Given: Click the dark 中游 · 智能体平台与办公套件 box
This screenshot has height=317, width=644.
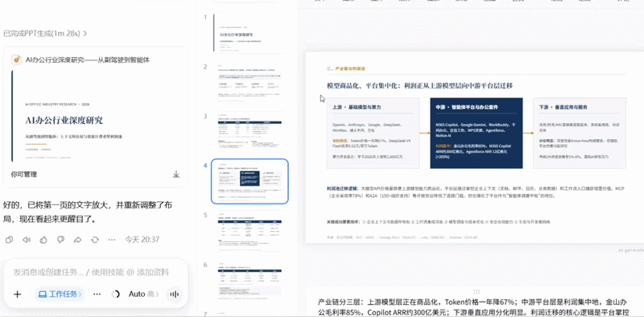Looking at the screenshot, I should (x=477, y=133).
